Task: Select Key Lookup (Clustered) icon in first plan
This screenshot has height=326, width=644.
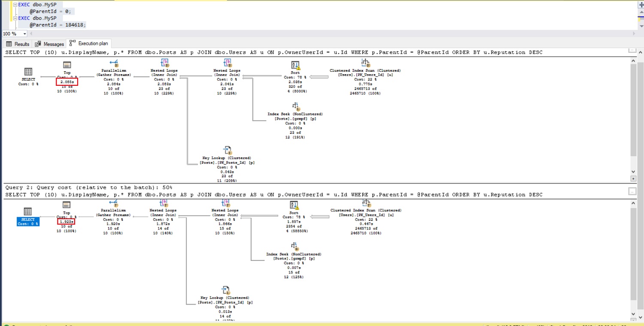Action: click(x=227, y=151)
